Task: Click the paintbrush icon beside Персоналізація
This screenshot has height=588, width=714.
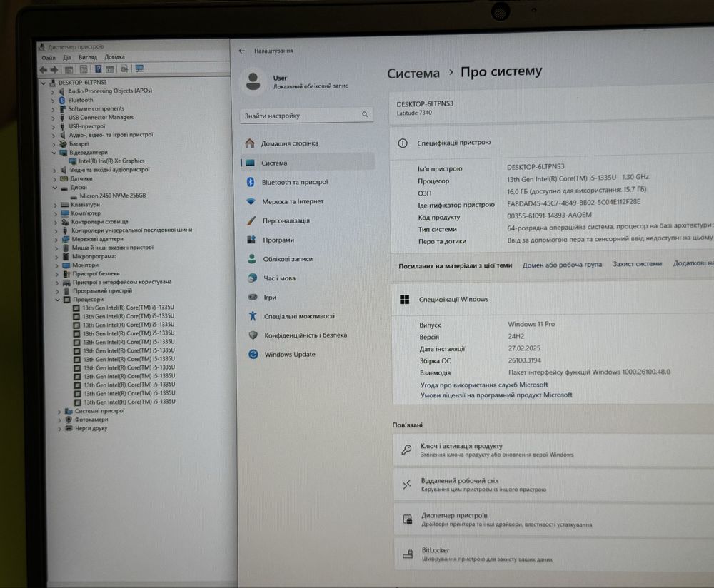Action: 251,220
